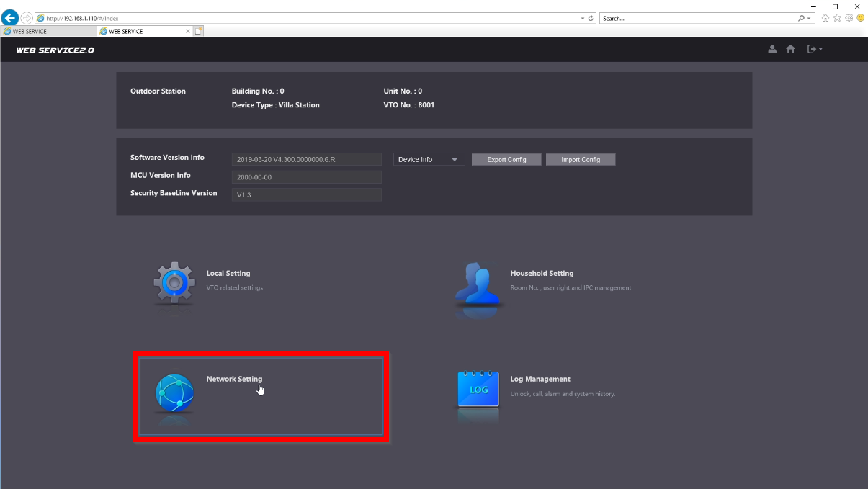Click the search magnifier icon in browser
868x489 pixels.
(x=801, y=18)
